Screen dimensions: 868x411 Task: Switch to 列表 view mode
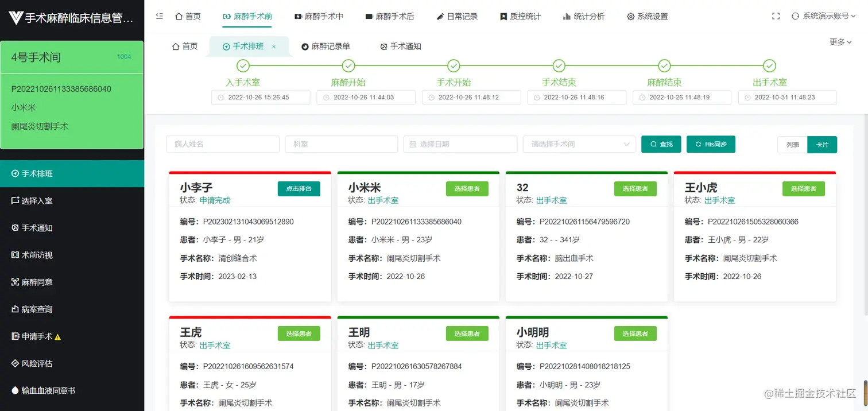[x=792, y=145]
